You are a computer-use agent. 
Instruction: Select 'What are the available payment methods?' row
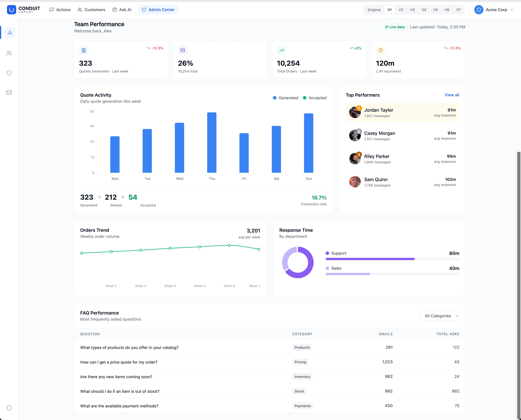[270, 406]
